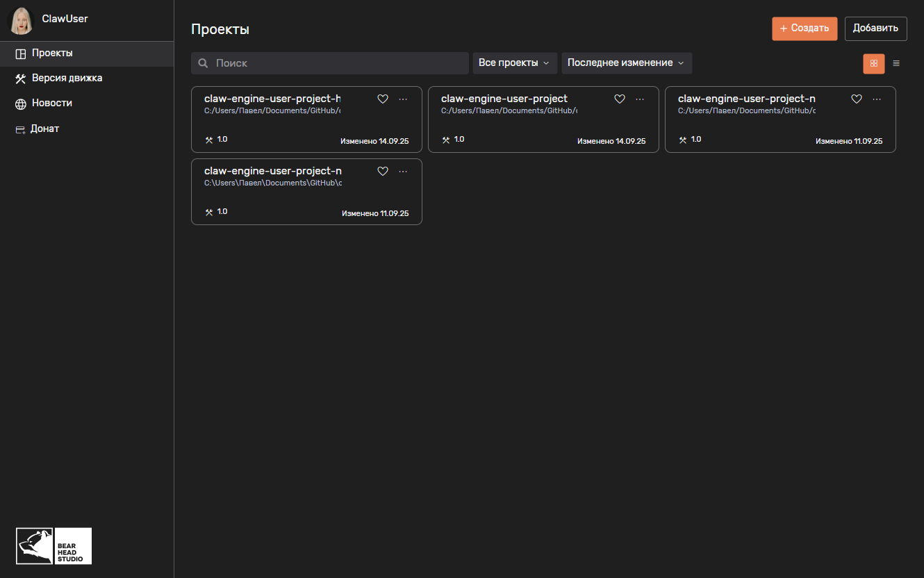This screenshot has width=924, height=578.
Task: Open the Версия движка section
Action: click(x=67, y=78)
